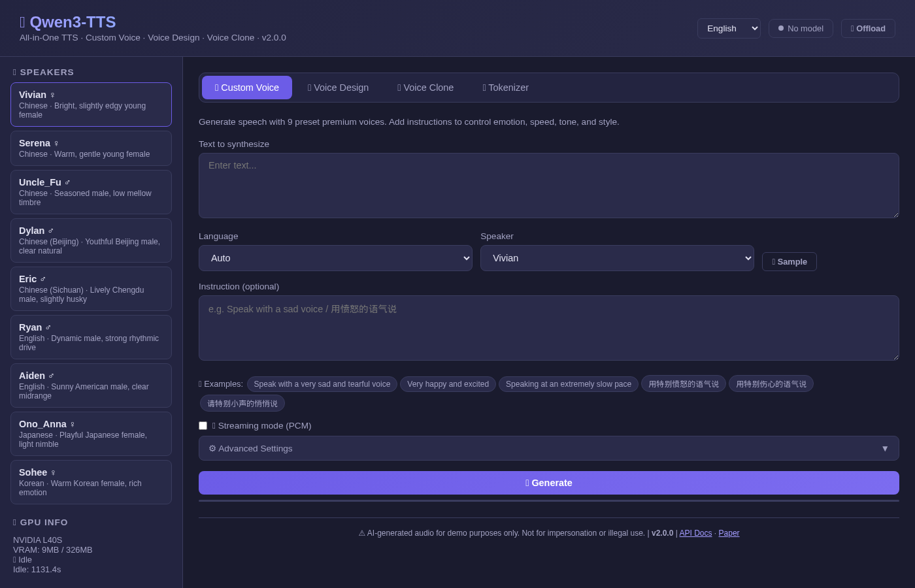
Task: Use example '请特别小声的悄悄说'
Action: (242, 404)
